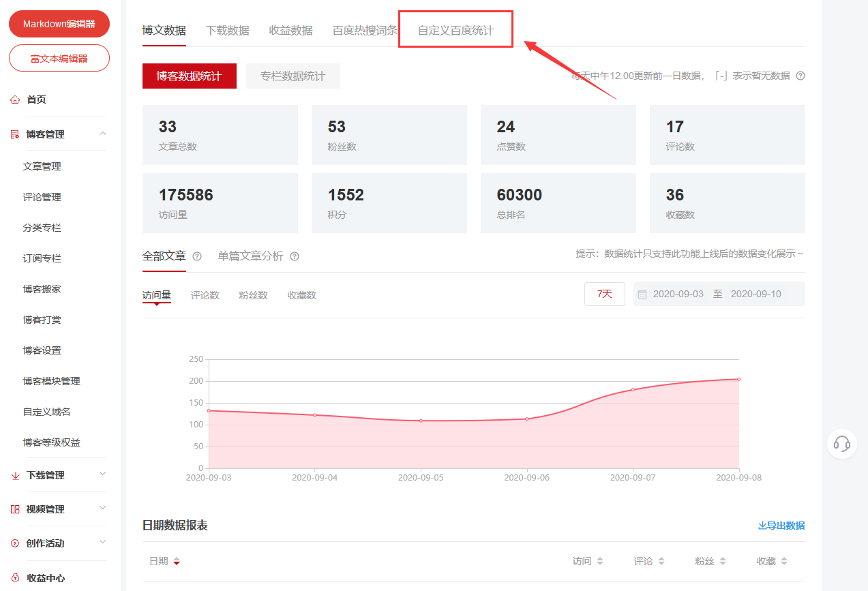868x591 pixels.
Task: Click the 导出数据 export link
Action: tap(781, 526)
